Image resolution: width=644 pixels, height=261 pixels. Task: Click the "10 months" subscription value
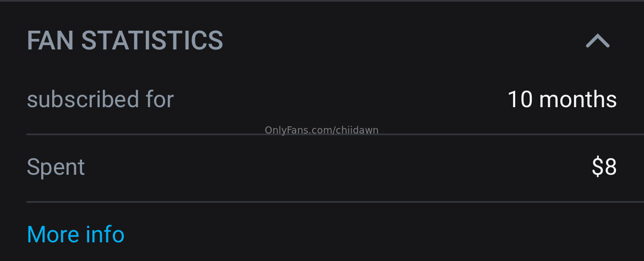561,99
